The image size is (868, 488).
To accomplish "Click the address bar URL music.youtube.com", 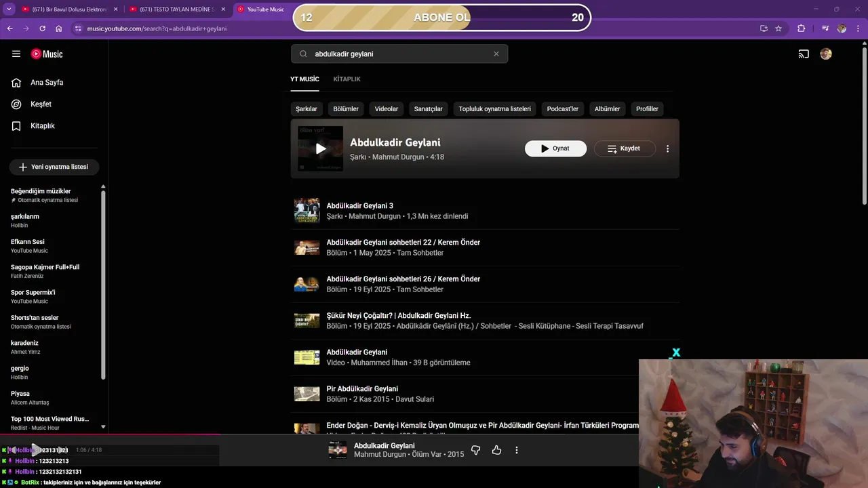I will point(157,28).
